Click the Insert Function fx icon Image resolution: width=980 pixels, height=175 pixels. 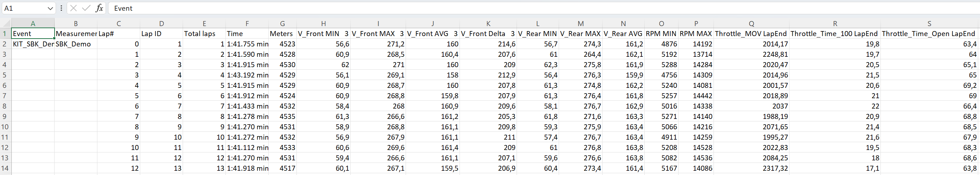point(99,8)
